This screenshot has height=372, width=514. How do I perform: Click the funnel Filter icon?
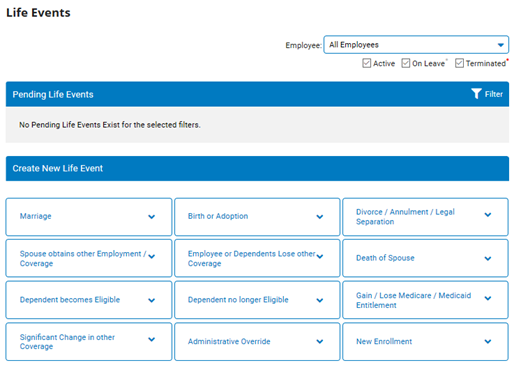coord(476,94)
